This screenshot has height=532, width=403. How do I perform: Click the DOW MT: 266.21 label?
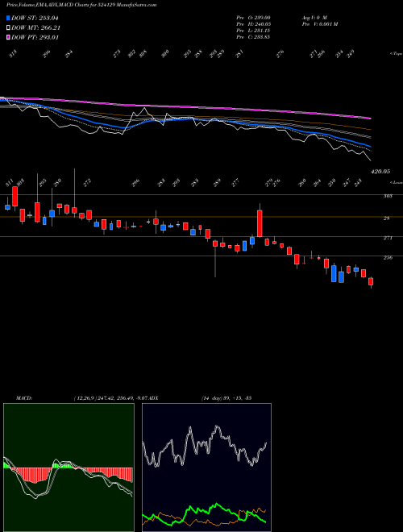35,28
